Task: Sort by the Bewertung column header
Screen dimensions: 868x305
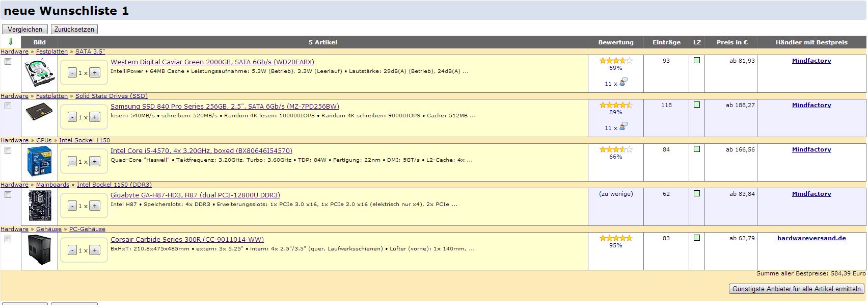Action: coord(616,42)
